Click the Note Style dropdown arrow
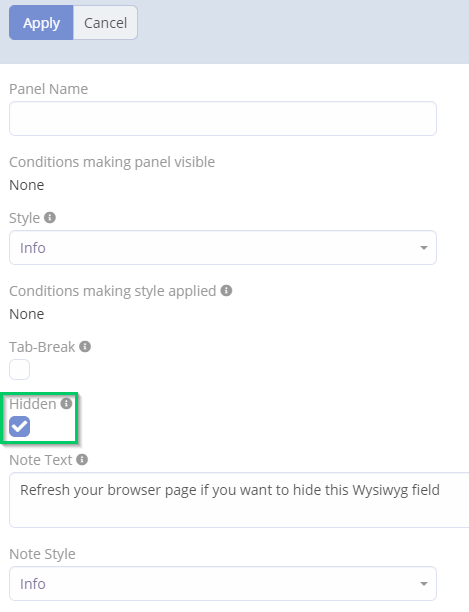Screen dimensions: 469x612 tap(424, 584)
